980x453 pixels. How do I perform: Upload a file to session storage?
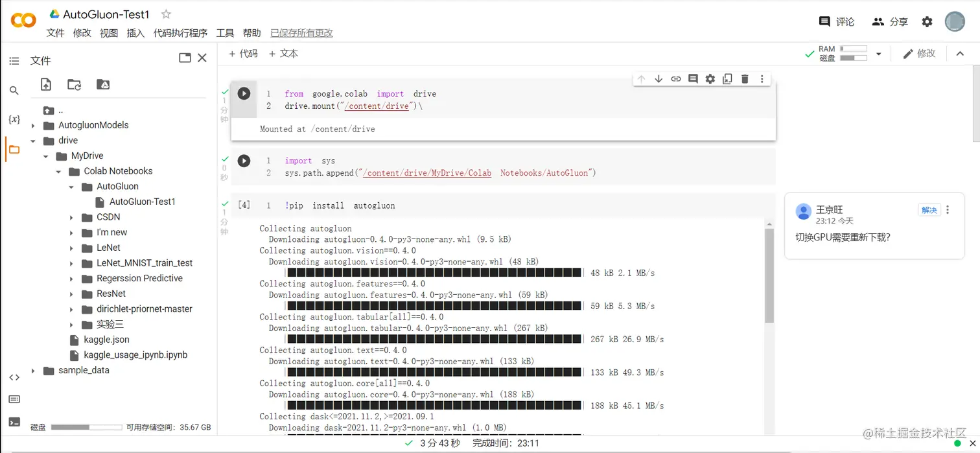coord(46,84)
